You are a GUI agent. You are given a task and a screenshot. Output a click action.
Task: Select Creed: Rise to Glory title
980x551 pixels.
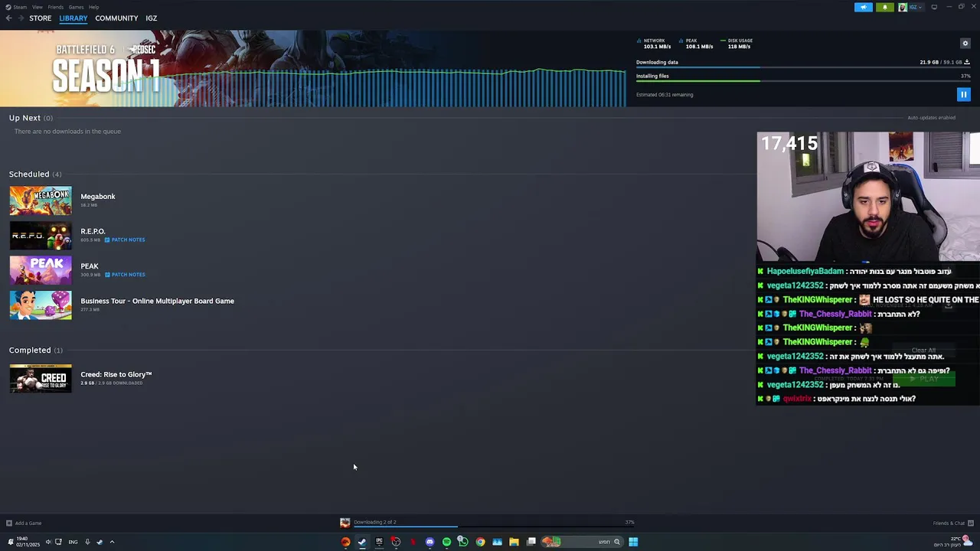point(116,374)
